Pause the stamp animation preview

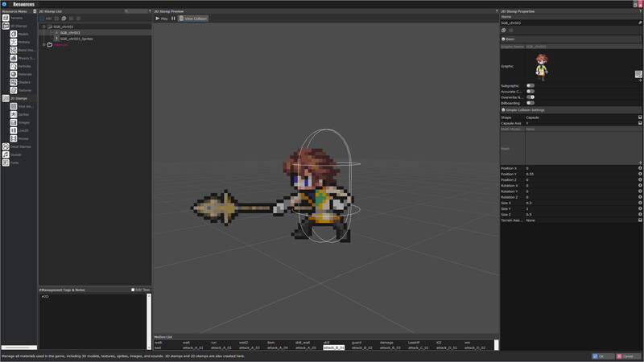[x=173, y=19]
